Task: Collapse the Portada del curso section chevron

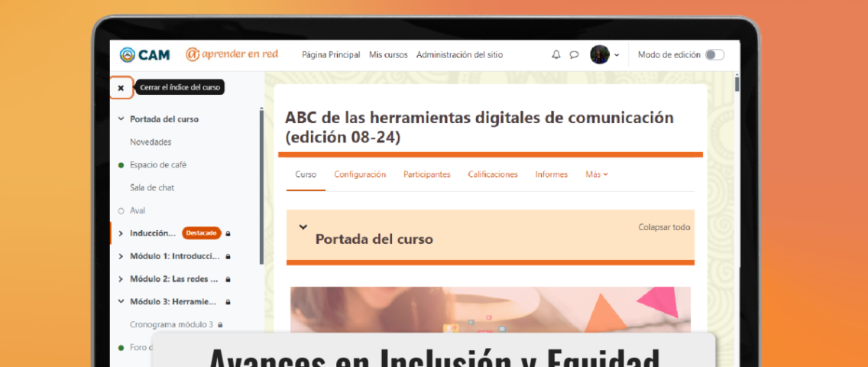Action: (x=303, y=227)
